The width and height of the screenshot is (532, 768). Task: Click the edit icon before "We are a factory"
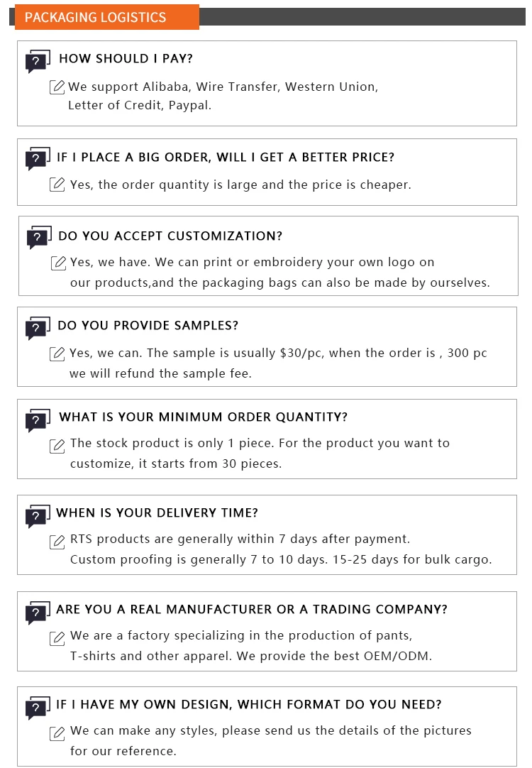pyautogui.click(x=57, y=637)
